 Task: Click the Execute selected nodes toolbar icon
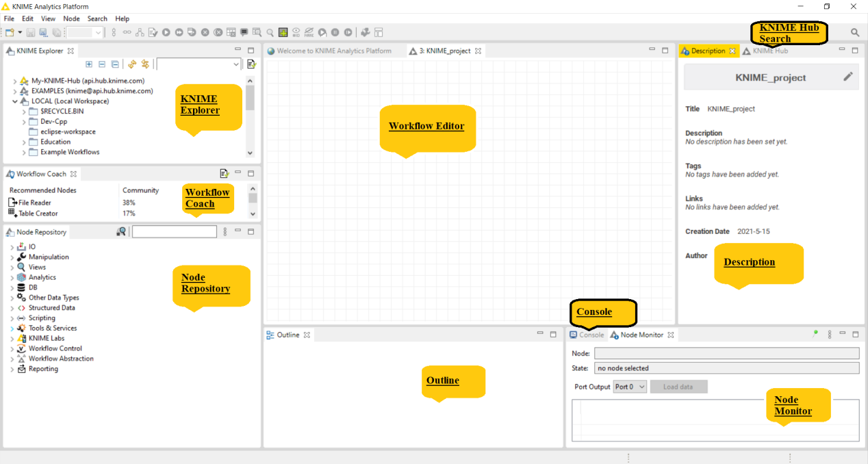166,32
